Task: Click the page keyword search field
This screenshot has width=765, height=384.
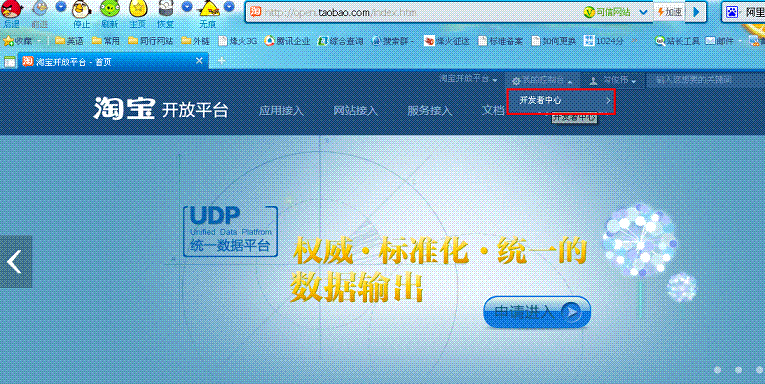Action: [705, 80]
